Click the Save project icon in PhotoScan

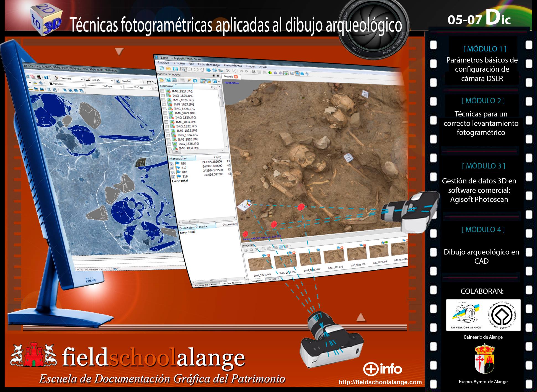[x=175, y=69]
